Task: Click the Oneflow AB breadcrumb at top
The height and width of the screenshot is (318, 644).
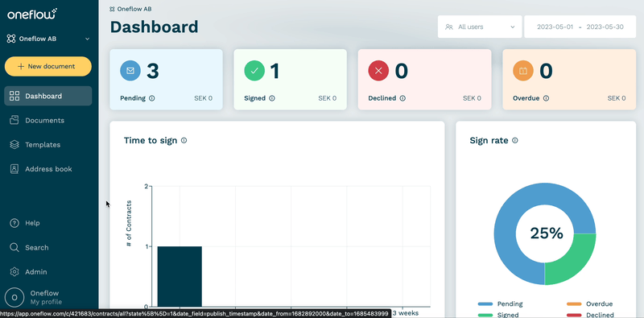Action: (130, 9)
